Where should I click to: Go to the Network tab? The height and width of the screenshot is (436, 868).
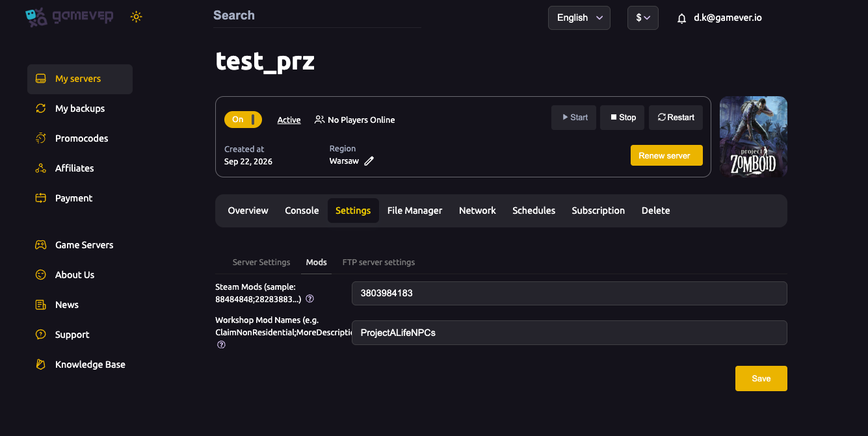pyautogui.click(x=477, y=211)
